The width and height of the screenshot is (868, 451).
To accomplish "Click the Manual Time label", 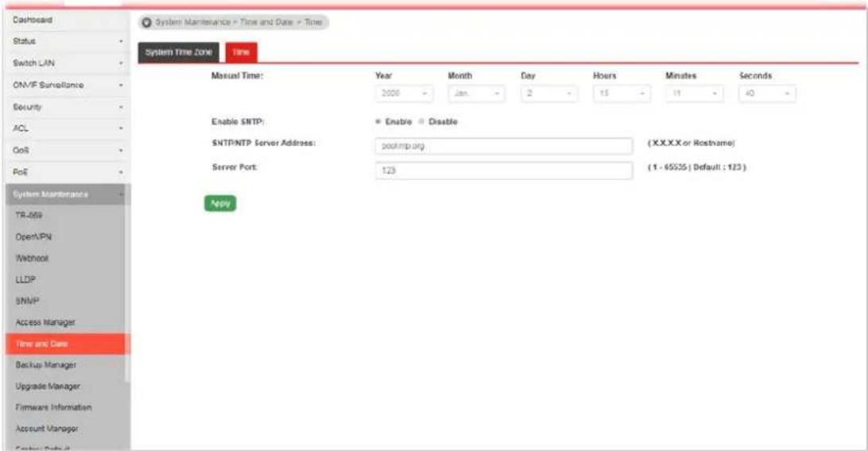I will click(x=238, y=75).
